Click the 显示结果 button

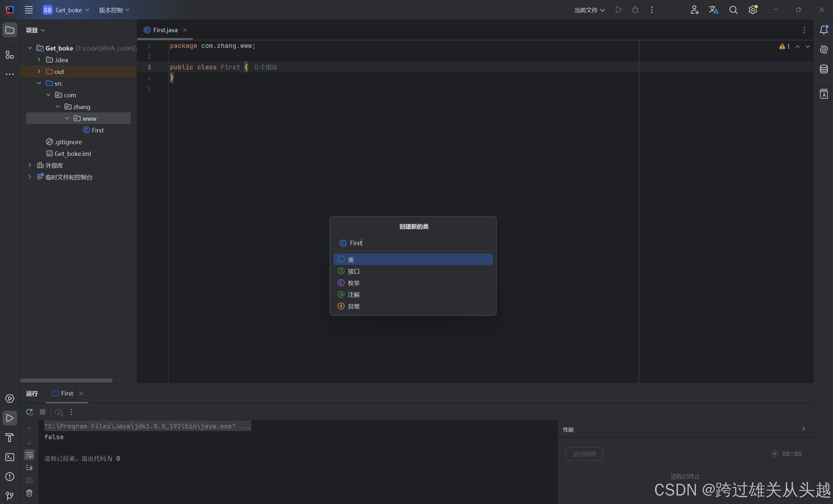584,454
